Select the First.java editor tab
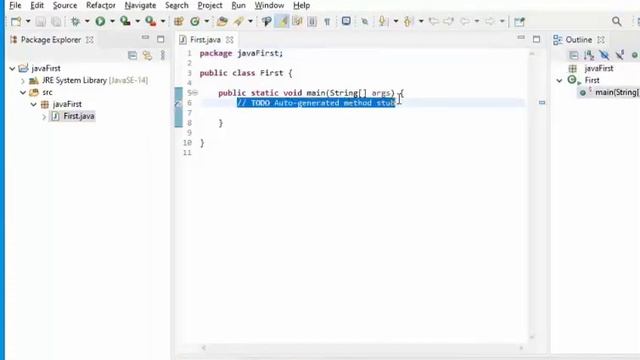This screenshot has height=360, width=640. (205, 40)
